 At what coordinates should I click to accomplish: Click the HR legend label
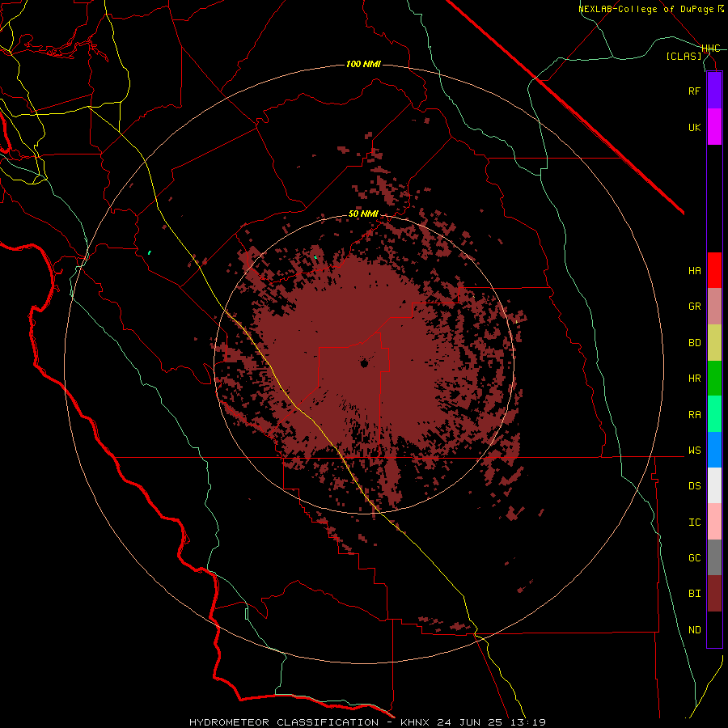pos(694,379)
